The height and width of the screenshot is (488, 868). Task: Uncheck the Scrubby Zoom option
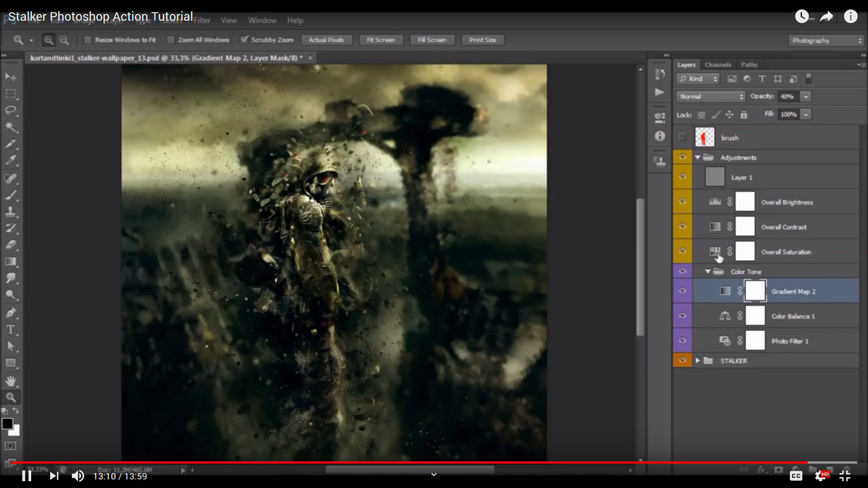click(x=244, y=40)
